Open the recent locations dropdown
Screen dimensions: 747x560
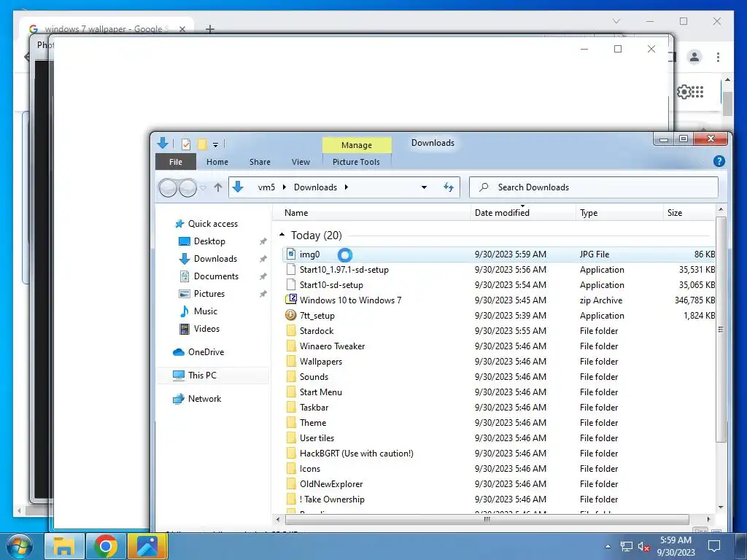pyautogui.click(x=204, y=187)
